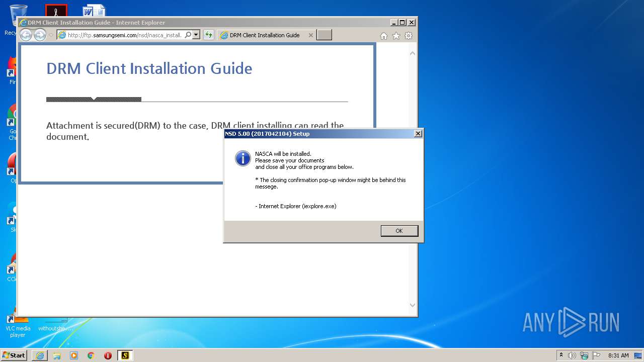Select the Adobe Reader desktop shortcut
Image resolution: width=644 pixels, height=362 pixels.
point(56,10)
